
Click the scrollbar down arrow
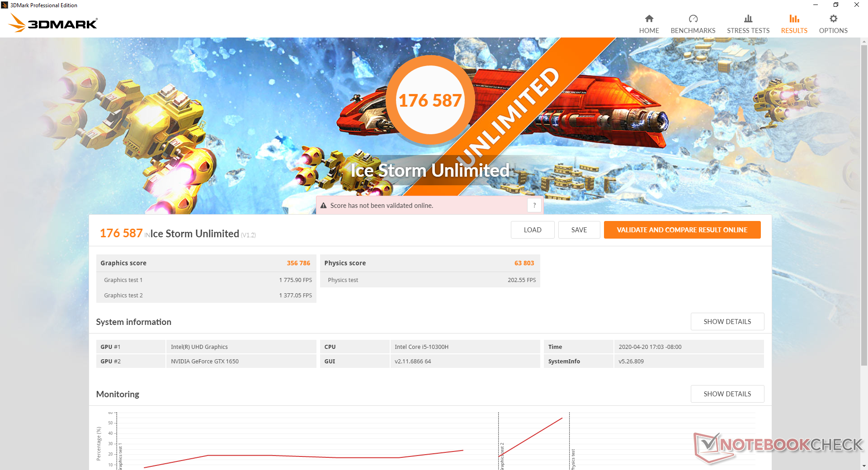click(864, 466)
